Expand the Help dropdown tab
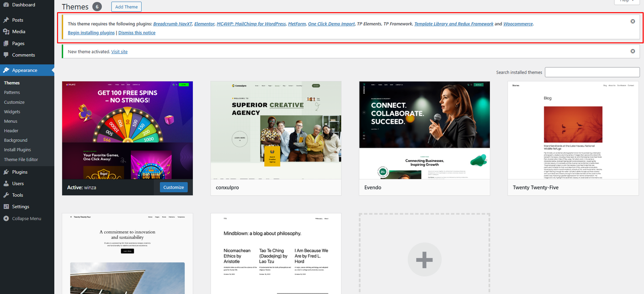 pos(627,2)
